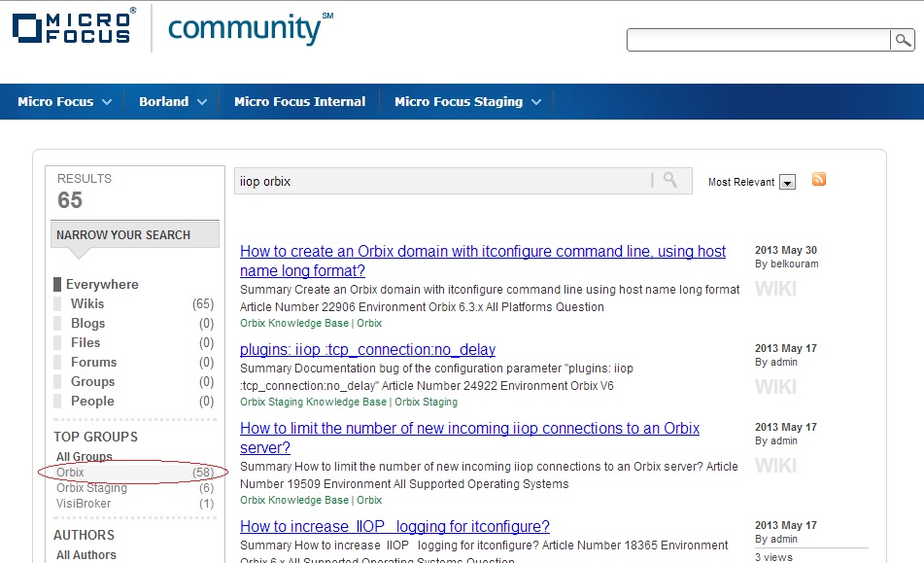The height and width of the screenshot is (563, 924).
Task: Open Orbix Knowledge Base link under first result
Action: pos(294,323)
